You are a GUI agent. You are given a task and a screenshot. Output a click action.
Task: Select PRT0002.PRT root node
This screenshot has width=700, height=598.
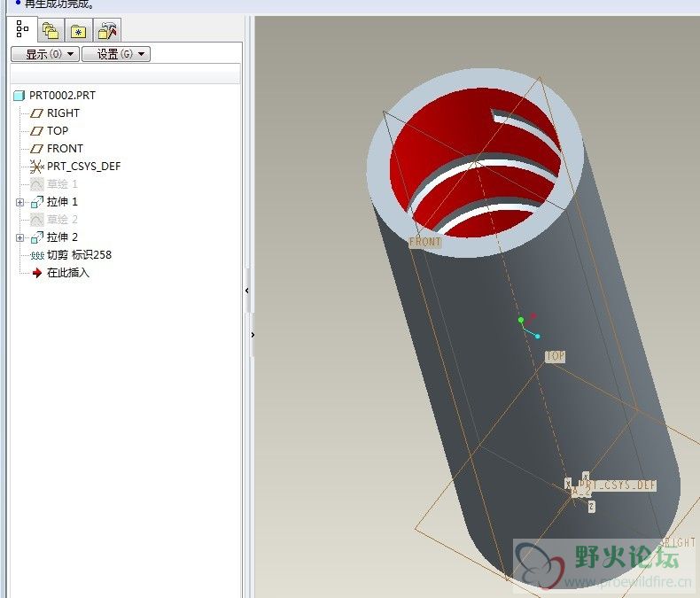tap(62, 95)
